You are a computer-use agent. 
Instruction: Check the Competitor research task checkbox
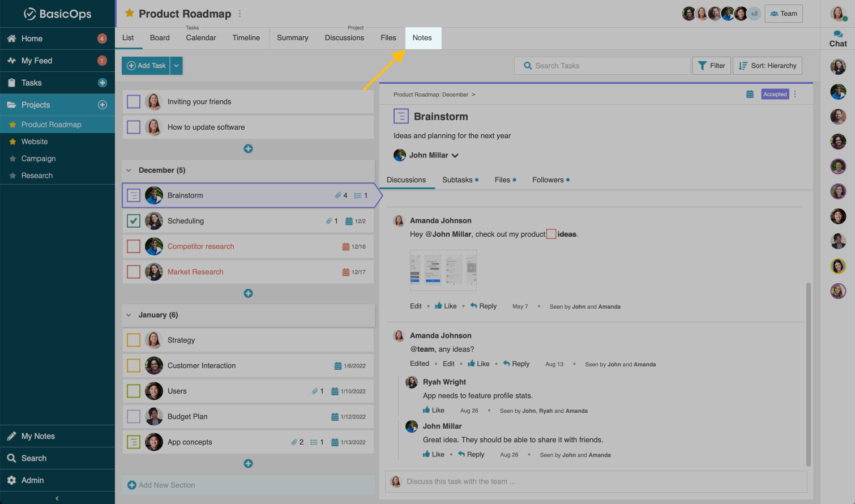[x=134, y=246]
